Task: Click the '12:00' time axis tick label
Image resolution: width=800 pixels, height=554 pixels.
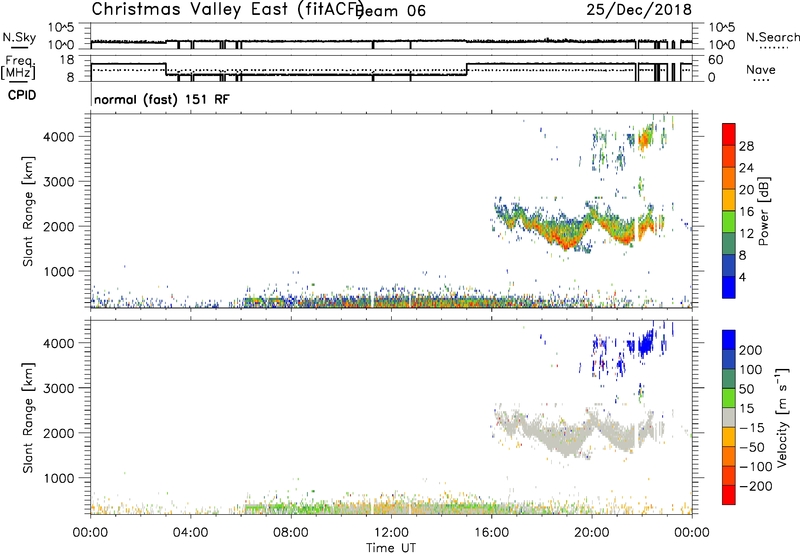Action: [391, 533]
